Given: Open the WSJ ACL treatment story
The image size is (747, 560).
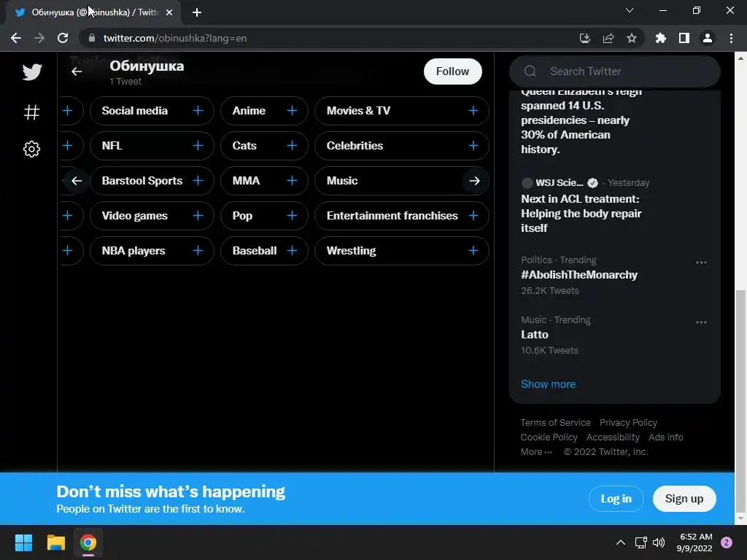Looking at the screenshot, I should tap(581, 214).
